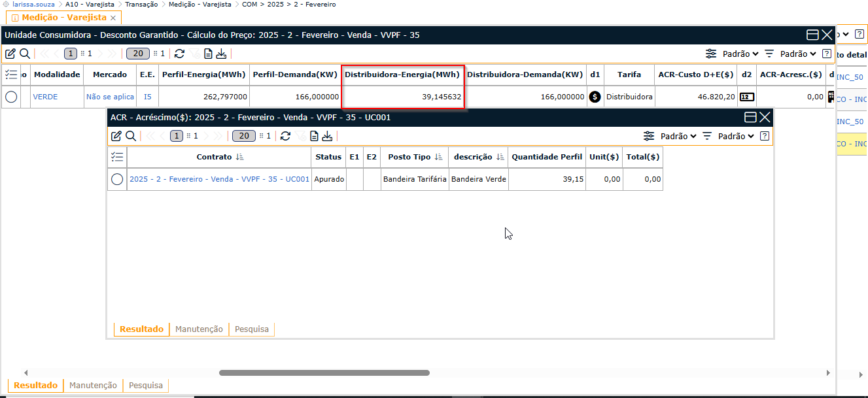This screenshot has width=868, height=398.
Task: Click the download icon in the ACR - Acréscimo toolbar
Action: (x=327, y=136)
